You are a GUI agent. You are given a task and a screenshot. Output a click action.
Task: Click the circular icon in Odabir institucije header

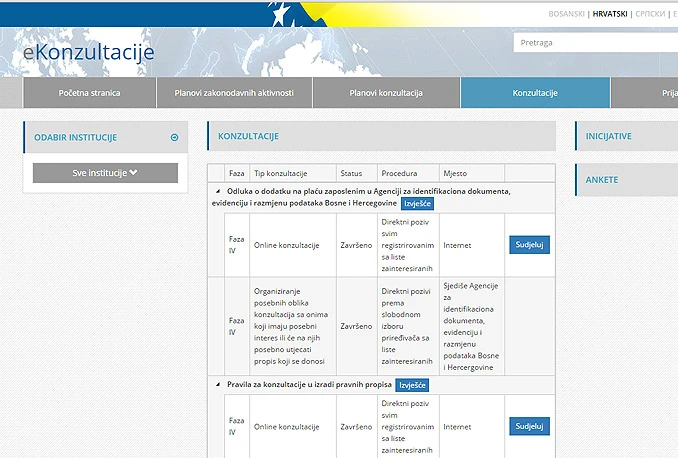coord(174,138)
